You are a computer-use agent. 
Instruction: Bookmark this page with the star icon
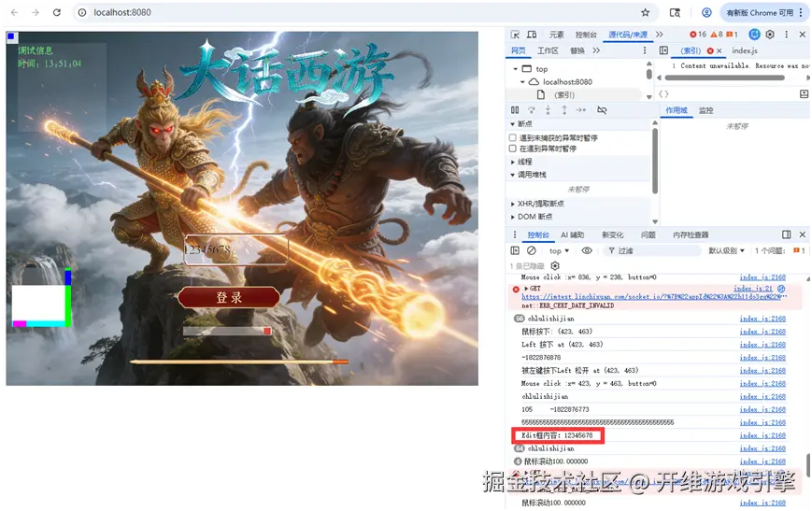[x=646, y=12]
